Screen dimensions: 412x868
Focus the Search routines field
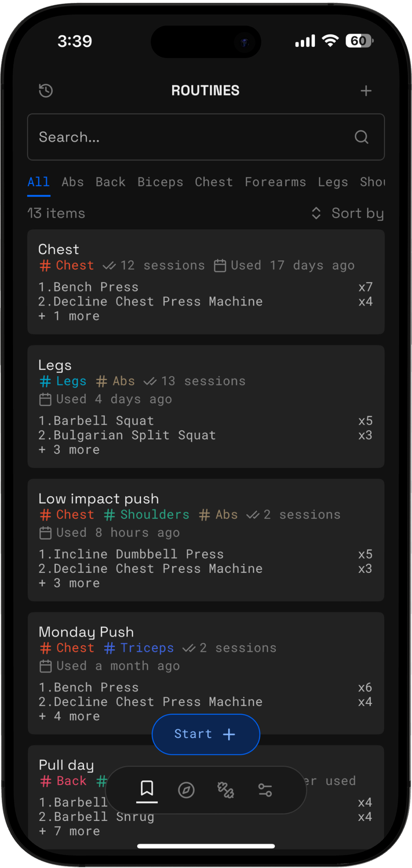tap(206, 137)
